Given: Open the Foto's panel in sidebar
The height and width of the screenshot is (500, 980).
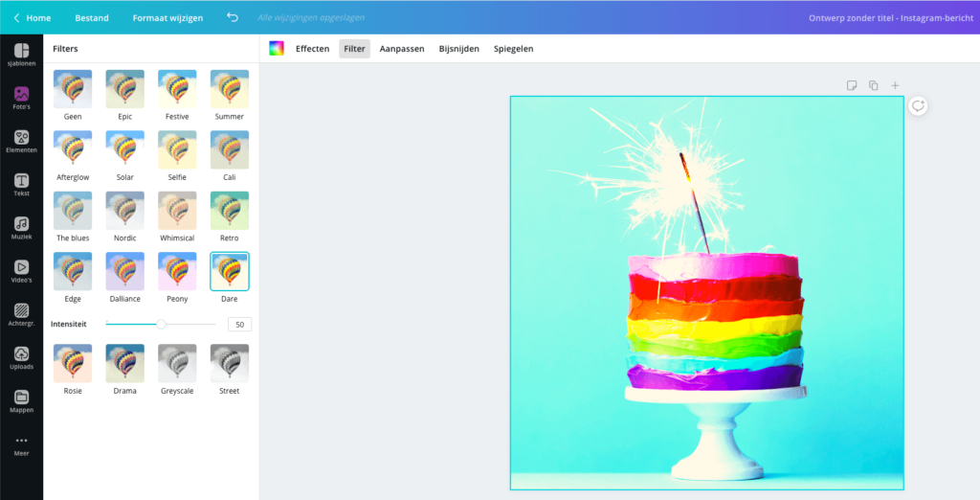Looking at the screenshot, I should [x=21, y=99].
